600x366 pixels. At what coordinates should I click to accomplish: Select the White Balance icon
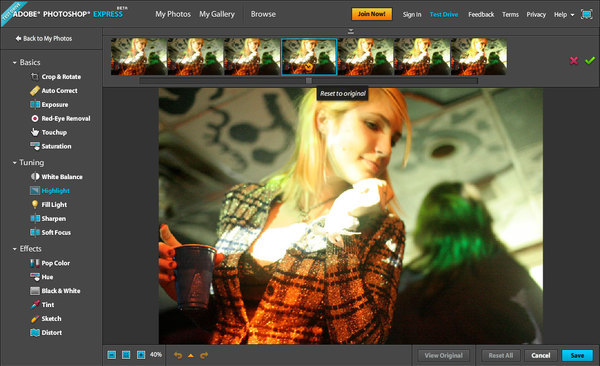coord(35,176)
